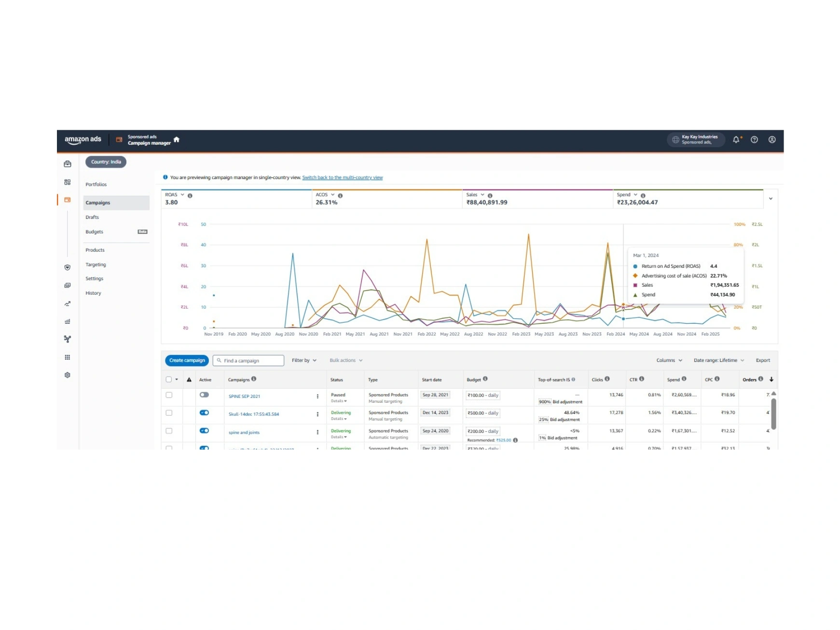Open Campaigns in side menu
Image resolution: width=840 pixels, height=630 pixels.
pyautogui.click(x=116, y=203)
